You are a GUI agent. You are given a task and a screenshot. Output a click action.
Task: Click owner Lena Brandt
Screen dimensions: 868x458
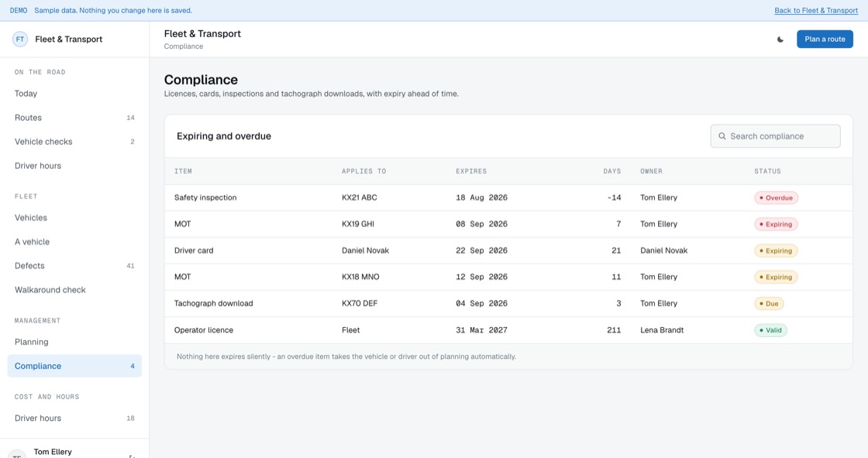coord(662,330)
